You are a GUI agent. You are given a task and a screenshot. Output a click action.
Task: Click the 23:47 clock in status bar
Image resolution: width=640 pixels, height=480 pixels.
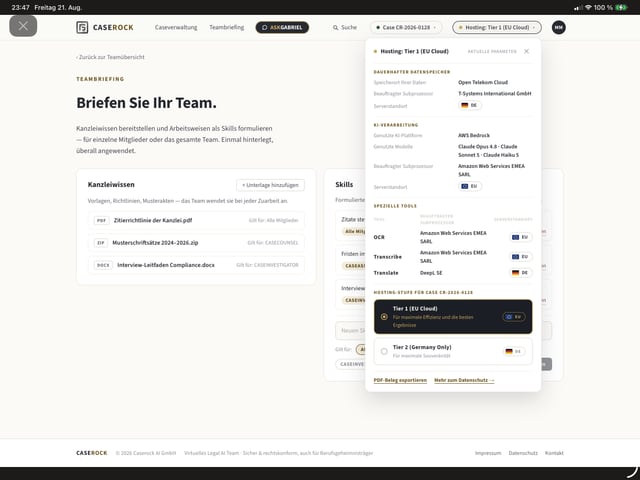click(20, 7)
